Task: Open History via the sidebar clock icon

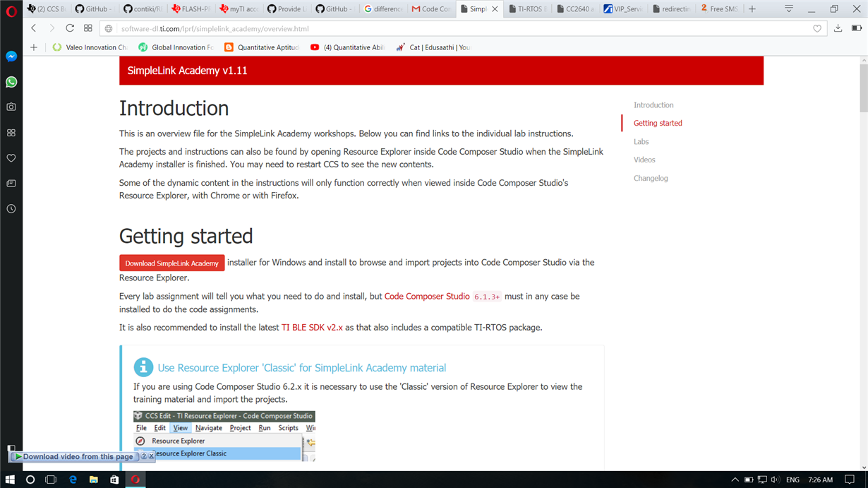Action: pos(11,209)
